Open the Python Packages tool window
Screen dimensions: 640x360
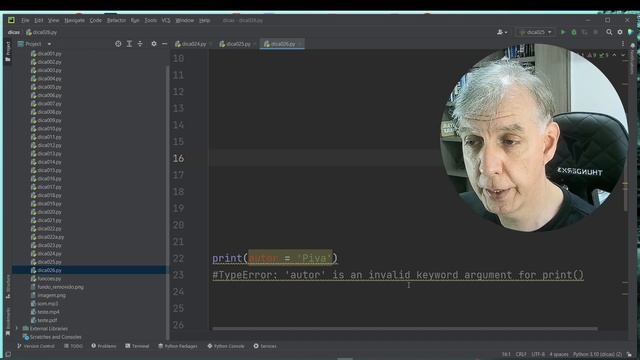pos(178,346)
